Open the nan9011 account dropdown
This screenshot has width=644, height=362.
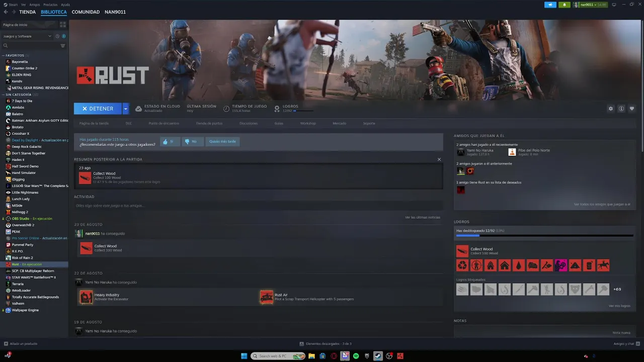[x=590, y=5]
